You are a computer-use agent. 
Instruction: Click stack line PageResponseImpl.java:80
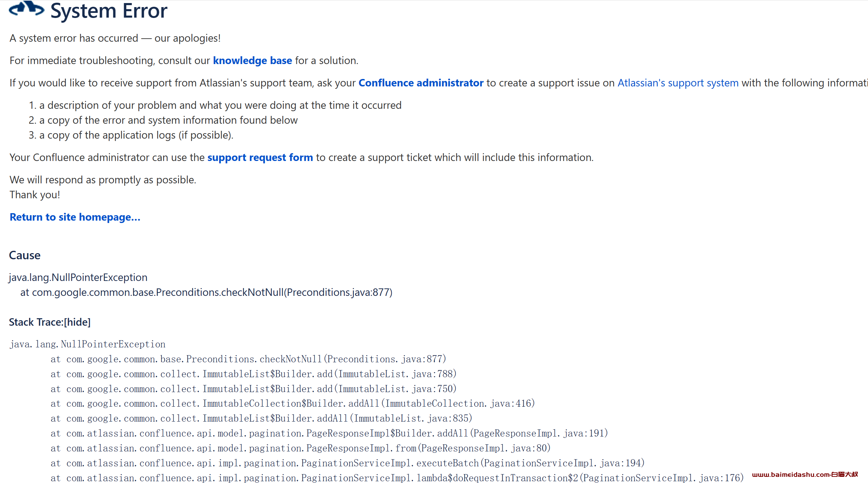301,448
